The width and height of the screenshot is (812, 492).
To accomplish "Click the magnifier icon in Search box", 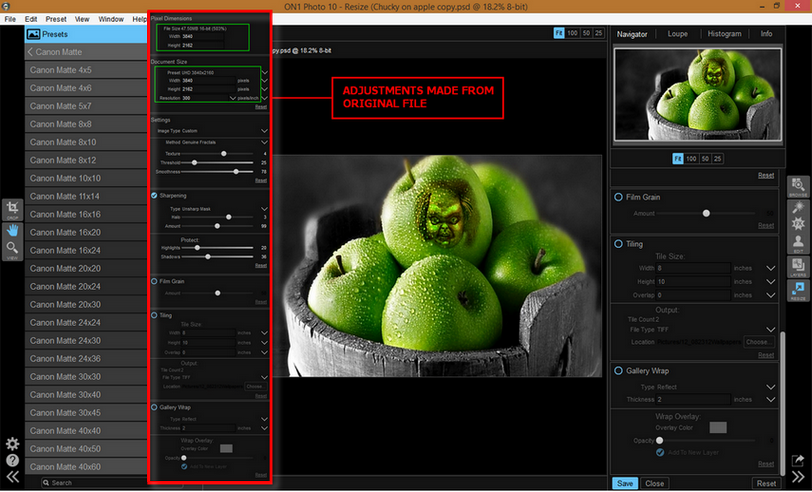I will 46,483.
